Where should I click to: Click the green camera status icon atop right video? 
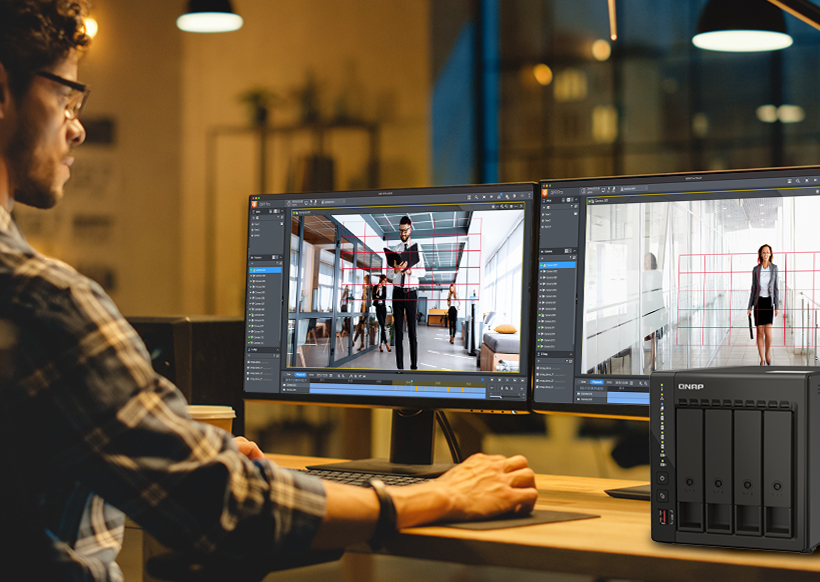tap(589, 200)
